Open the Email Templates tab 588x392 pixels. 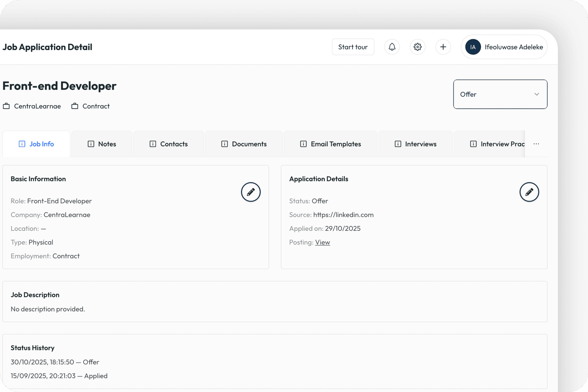point(330,144)
